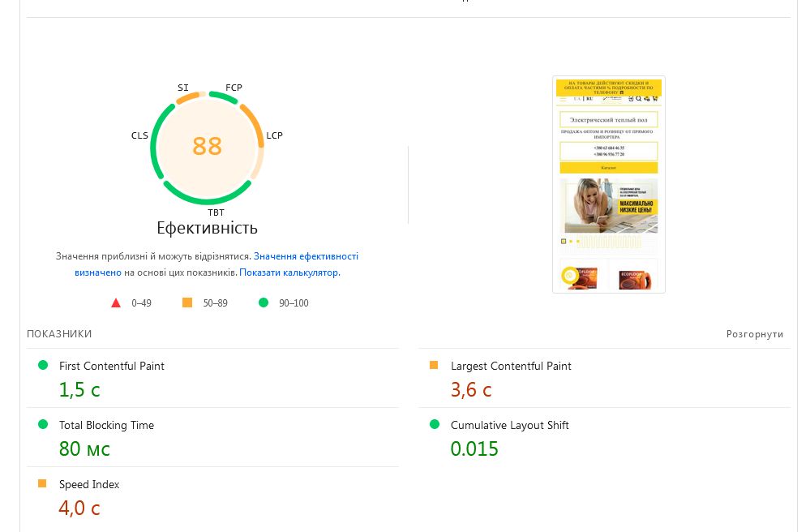The width and height of the screenshot is (810, 532).
Task: Click the green circle beside Cumulative Layout Shift
Action: tap(434, 425)
